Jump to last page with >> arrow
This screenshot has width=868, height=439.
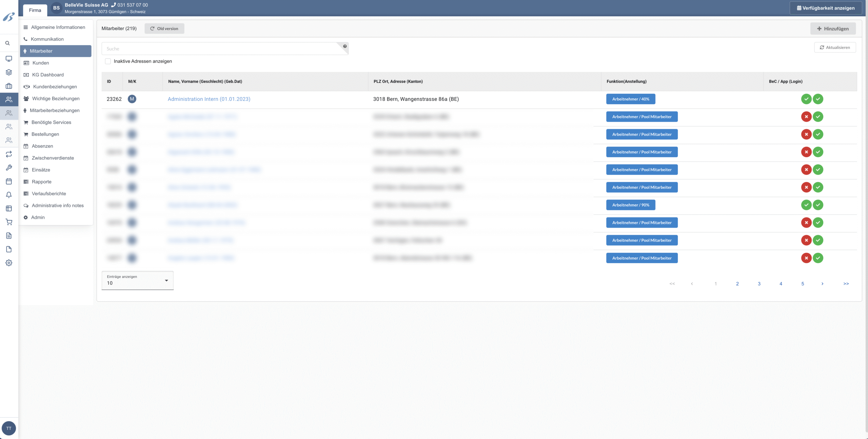846,284
